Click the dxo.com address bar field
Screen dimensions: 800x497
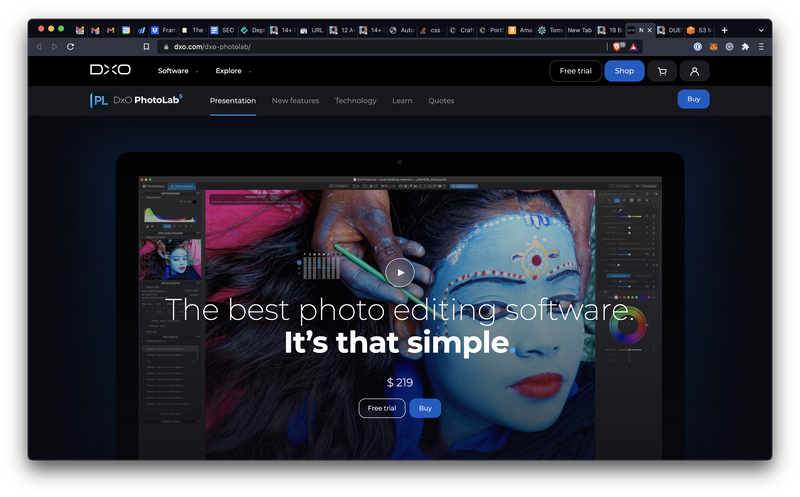(x=380, y=46)
